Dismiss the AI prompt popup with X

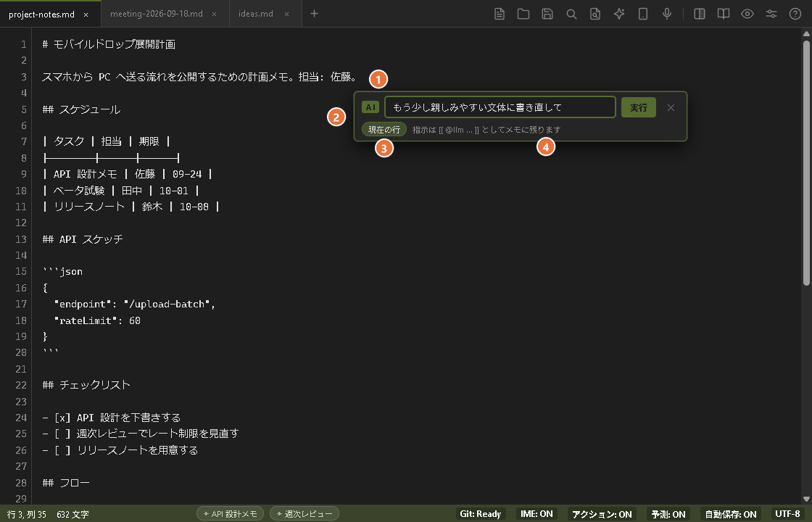click(x=671, y=107)
